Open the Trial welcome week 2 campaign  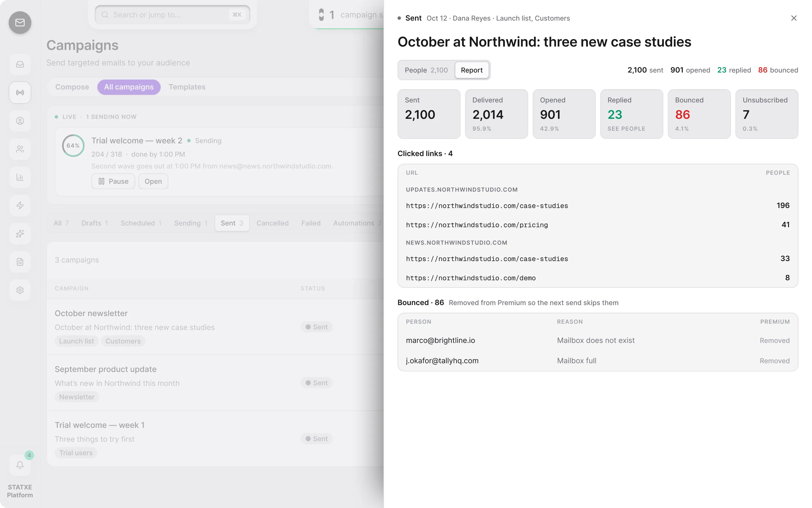tap(153, 181)
